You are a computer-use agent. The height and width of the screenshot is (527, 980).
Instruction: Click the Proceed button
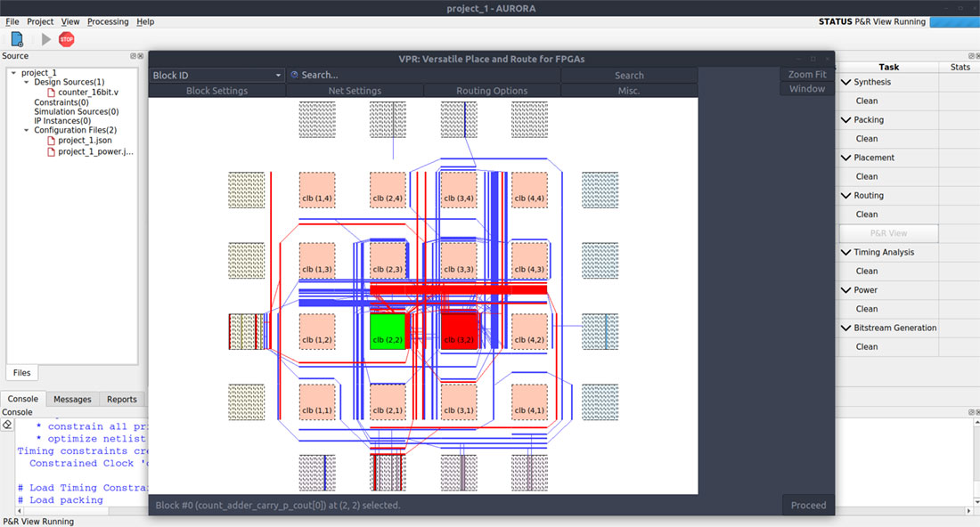808,505
